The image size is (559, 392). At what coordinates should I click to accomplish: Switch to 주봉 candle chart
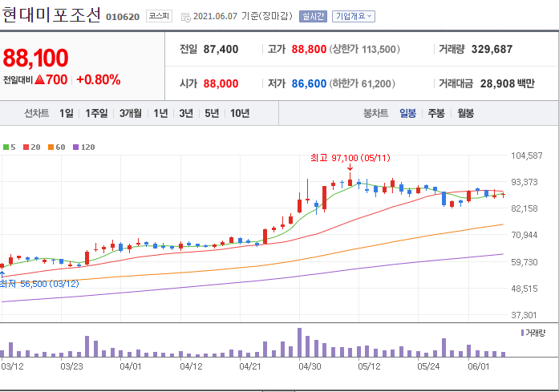point(436,113)
